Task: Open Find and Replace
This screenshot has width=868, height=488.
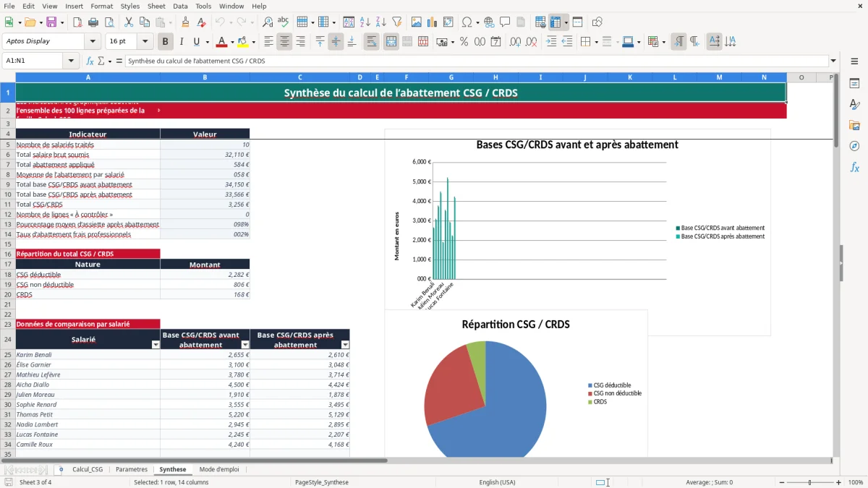Action: tap(268, 22)
